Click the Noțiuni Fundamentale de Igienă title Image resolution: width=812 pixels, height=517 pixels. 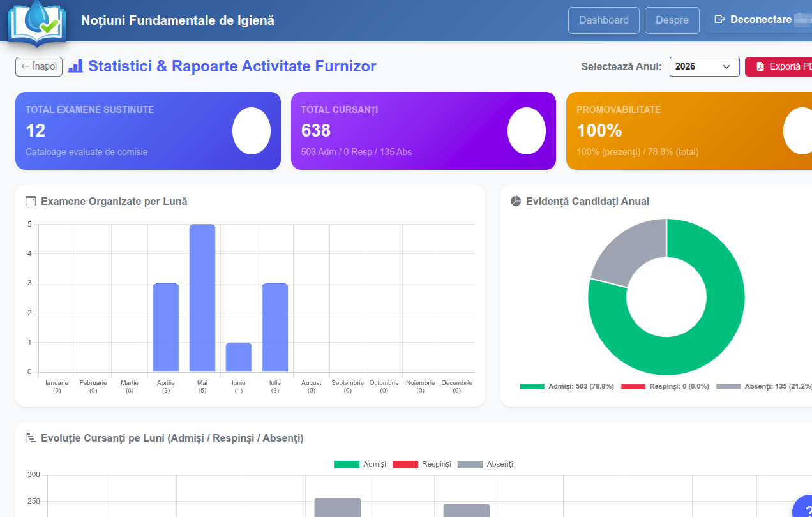click(x=177, y=20)
